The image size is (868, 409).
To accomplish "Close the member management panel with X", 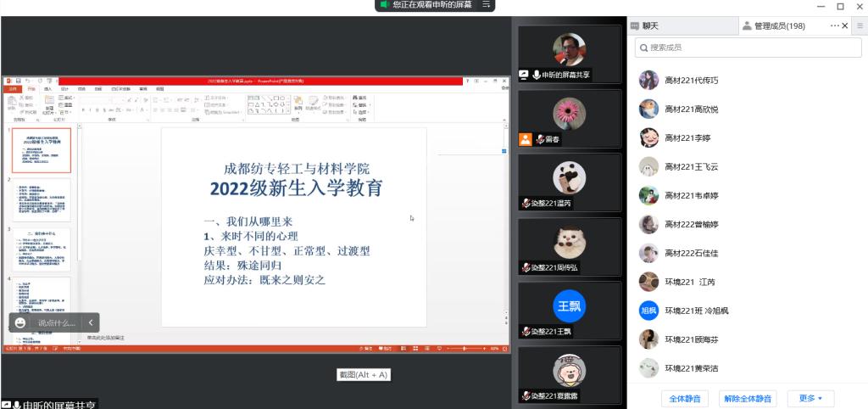I will pyautogui.click(x=847, y=26).
